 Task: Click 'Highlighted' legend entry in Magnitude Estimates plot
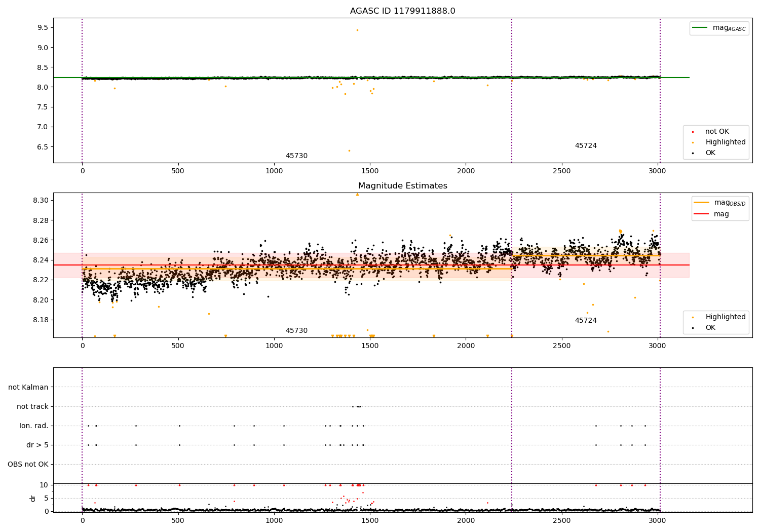[719, 317]
